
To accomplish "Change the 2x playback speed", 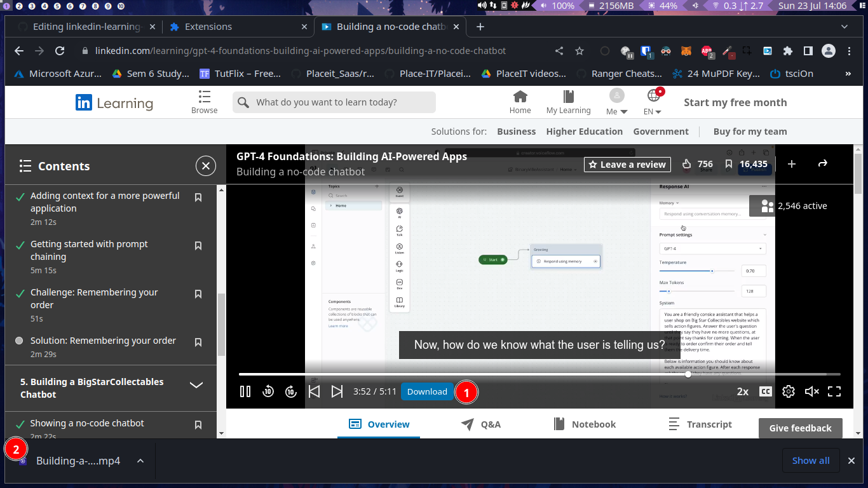I will click(x=742, y=391).
